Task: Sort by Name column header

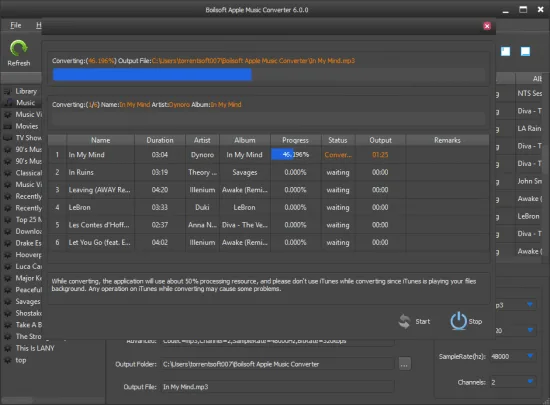Action: click(x=100, y=140)
